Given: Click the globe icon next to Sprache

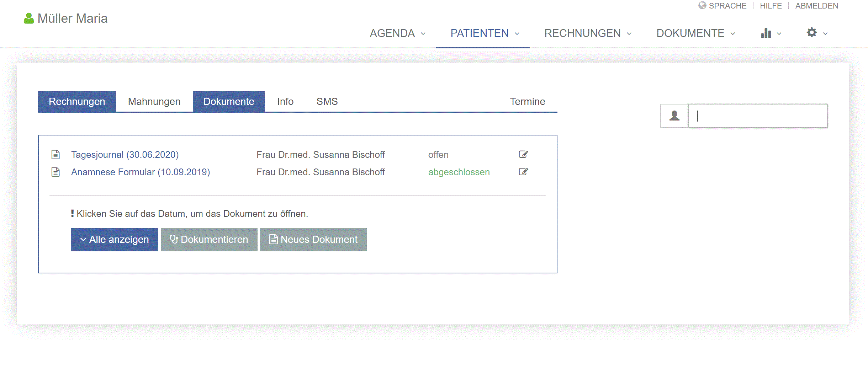Looking at the screenshot, I should tap(702, 6).
